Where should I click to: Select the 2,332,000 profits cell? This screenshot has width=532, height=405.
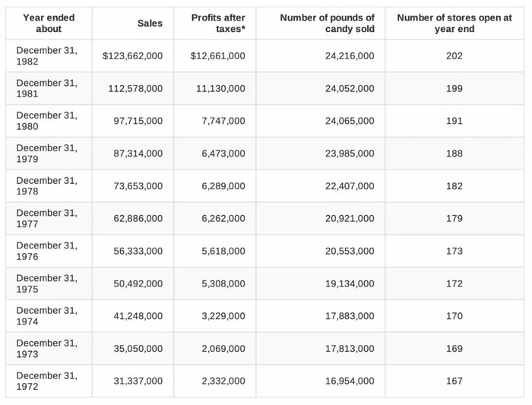(x=223, y=381)
